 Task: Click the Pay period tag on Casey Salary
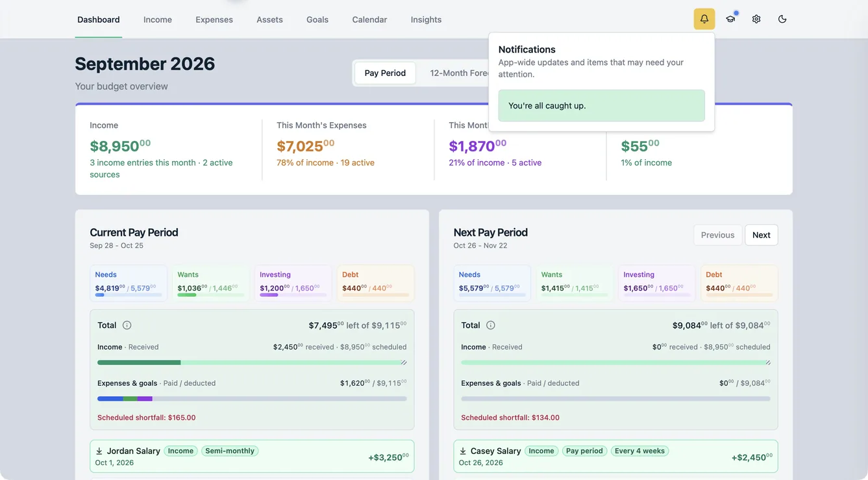[x=584, y=451]
